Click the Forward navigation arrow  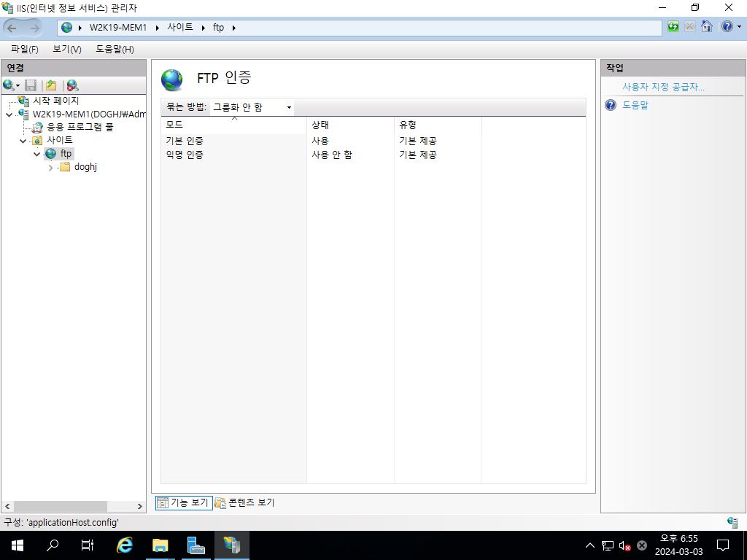(34, 28)
